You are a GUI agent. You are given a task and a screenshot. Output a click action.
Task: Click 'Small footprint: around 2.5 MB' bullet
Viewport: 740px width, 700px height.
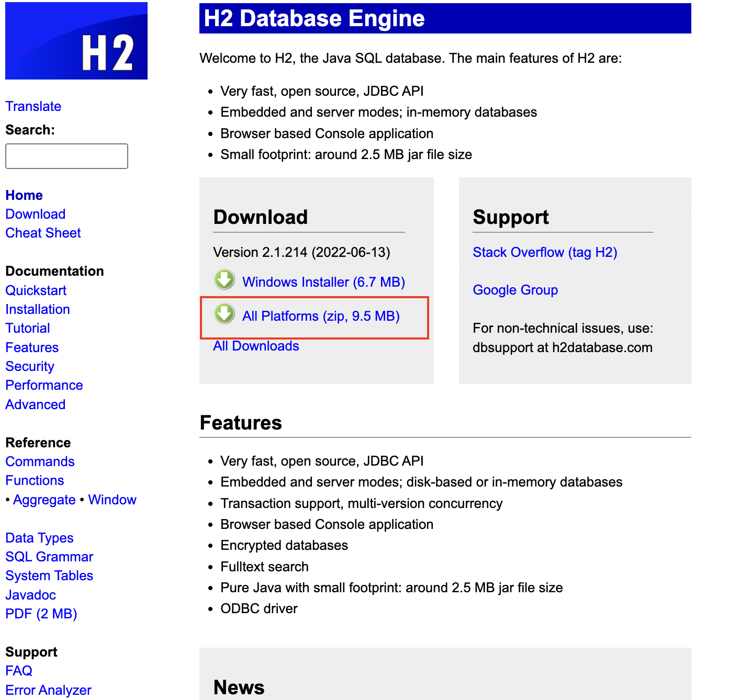(x=346, y=154)
